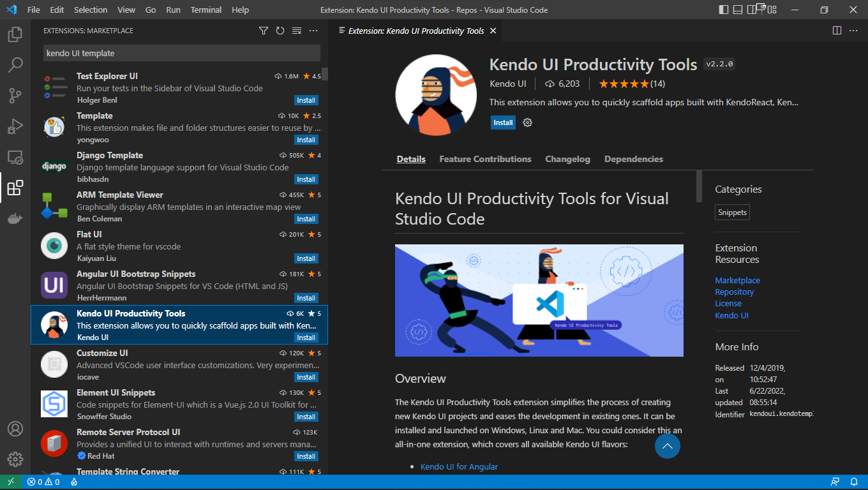Open the License resource link

[x=728, y=303]
